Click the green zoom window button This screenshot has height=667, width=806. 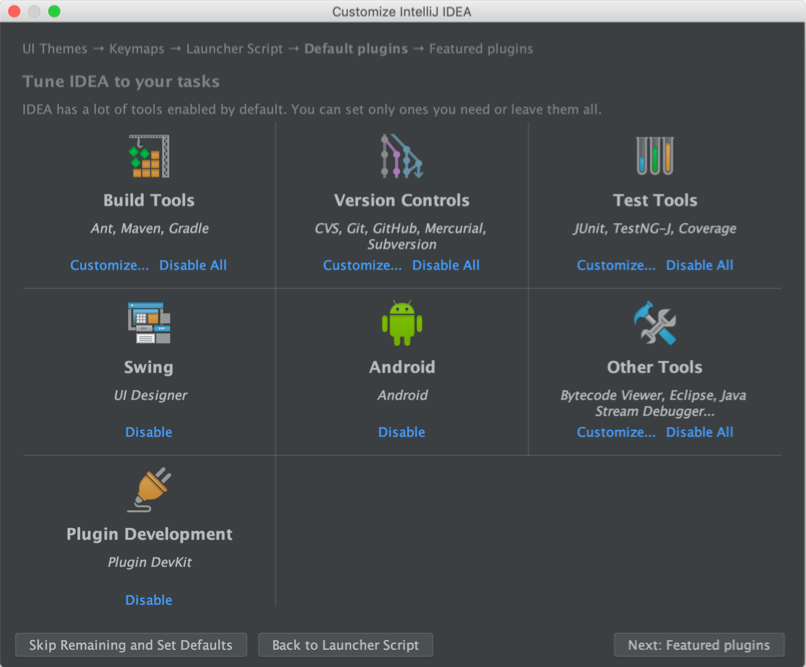pyautogui.click(x=54, y=11)
